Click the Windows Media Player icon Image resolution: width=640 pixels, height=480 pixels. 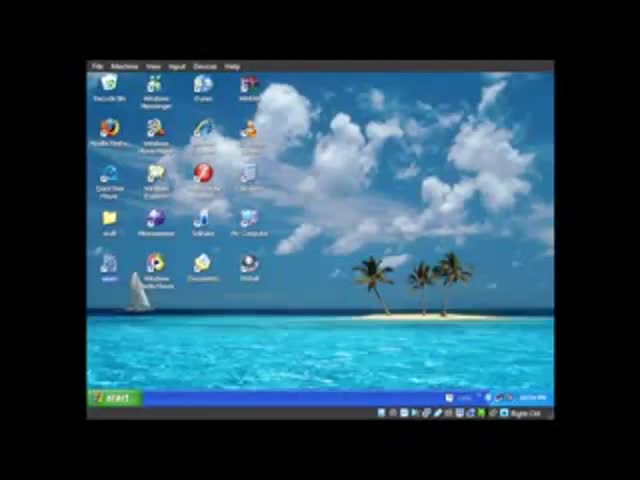pyautogui.click(x=155, y=264)
